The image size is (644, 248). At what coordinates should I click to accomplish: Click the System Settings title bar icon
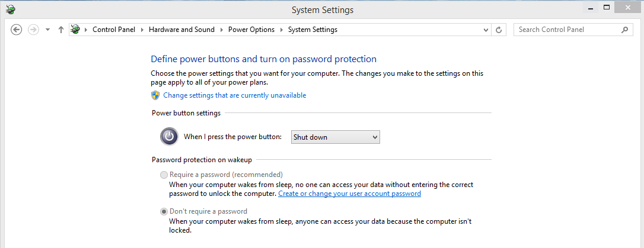pyautogui.click(x=11, y=9)
